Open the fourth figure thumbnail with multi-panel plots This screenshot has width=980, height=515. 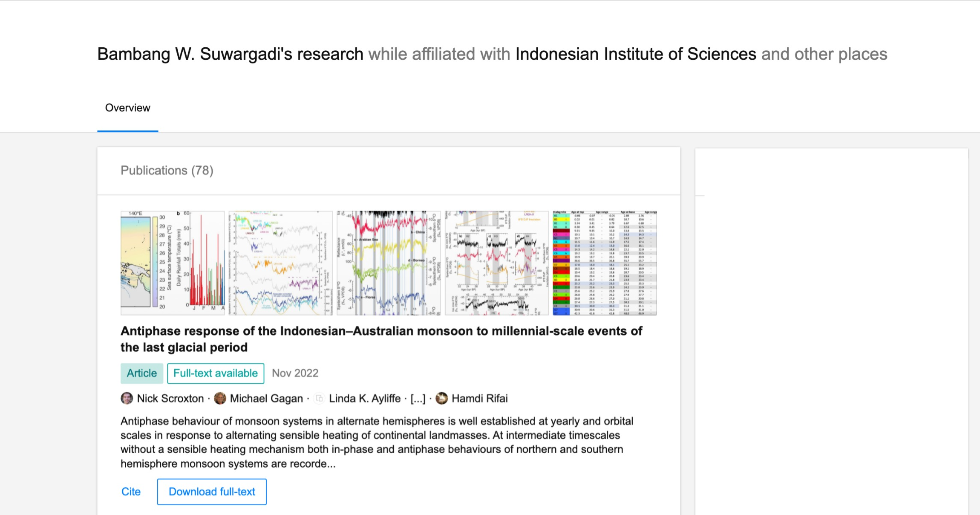(497, 263)
